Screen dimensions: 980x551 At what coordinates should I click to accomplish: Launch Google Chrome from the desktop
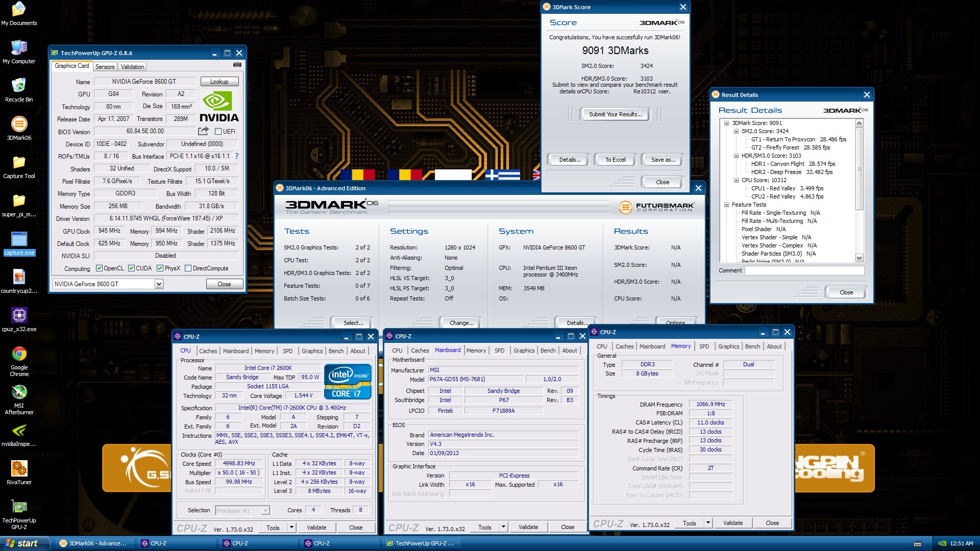[x=19, y=361]
